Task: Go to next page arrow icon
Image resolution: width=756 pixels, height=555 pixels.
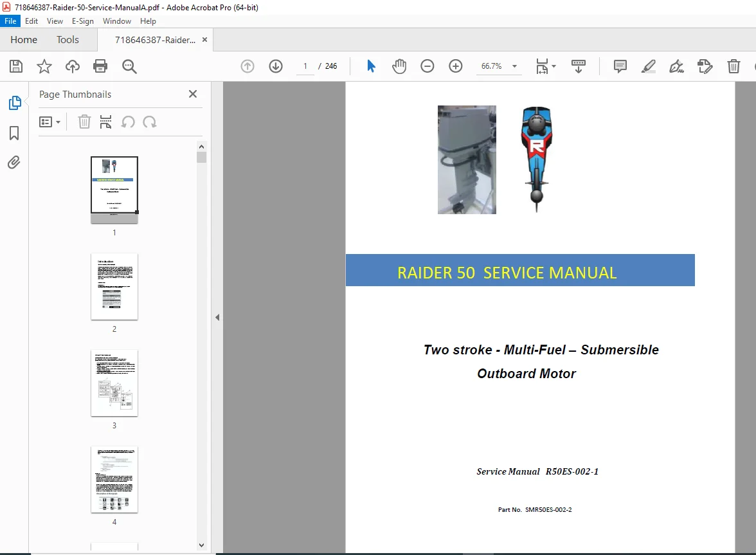Action: click(276, 66)
